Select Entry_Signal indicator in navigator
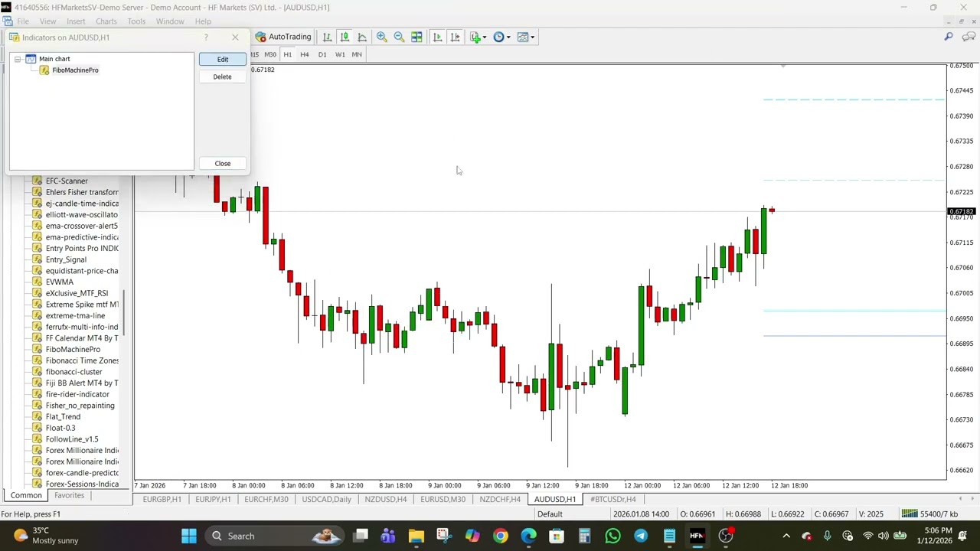The image size is (980, 551). tap(66, 259)
